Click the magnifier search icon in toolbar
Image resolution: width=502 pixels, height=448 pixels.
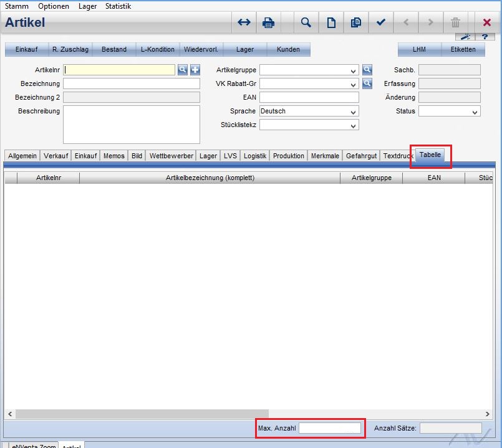coord(306,22)
